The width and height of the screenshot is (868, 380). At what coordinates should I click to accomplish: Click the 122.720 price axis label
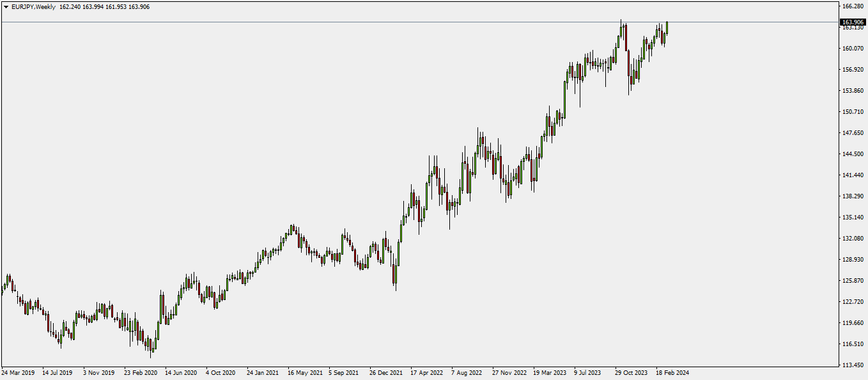point(853,302)
